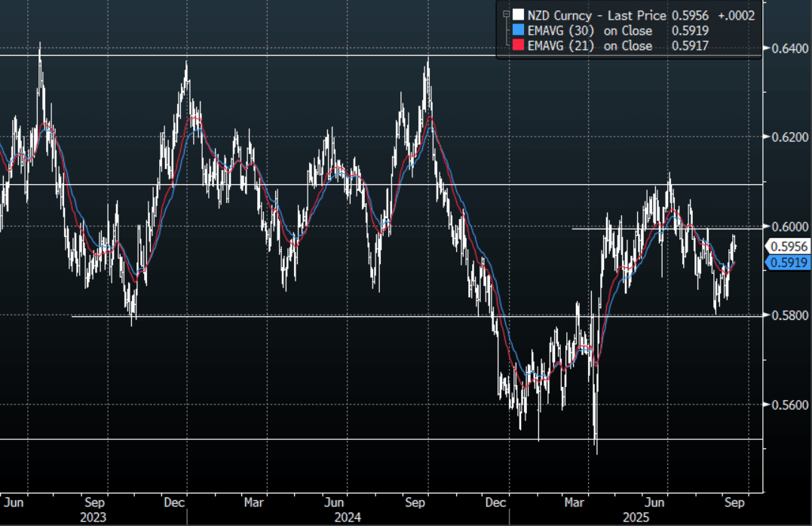Click the 0.5600 y-axis label

[x=786, y=404]
